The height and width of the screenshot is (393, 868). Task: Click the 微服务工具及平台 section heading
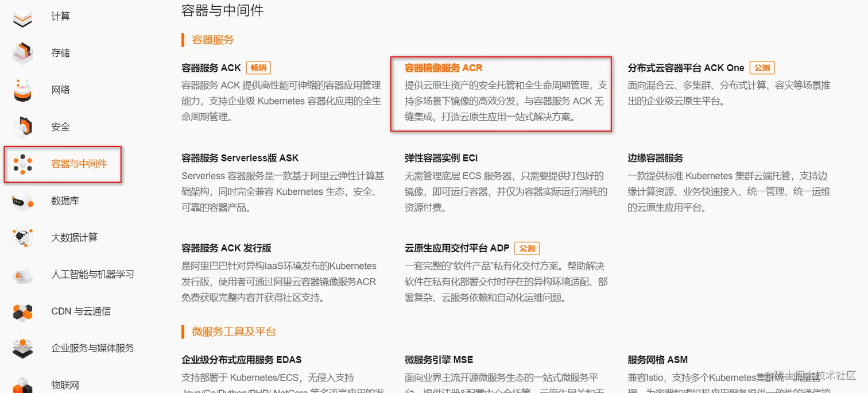click(234, 332)
